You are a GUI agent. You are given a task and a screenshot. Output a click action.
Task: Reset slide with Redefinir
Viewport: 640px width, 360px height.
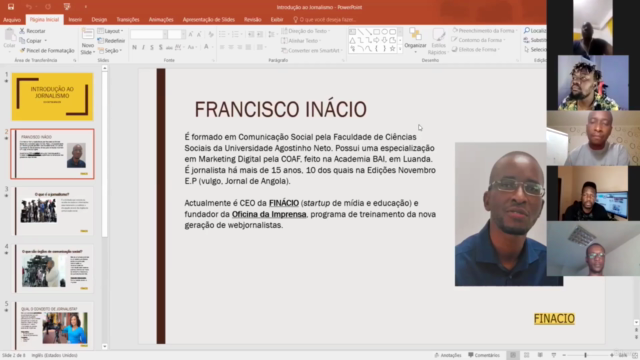(111, 41)
